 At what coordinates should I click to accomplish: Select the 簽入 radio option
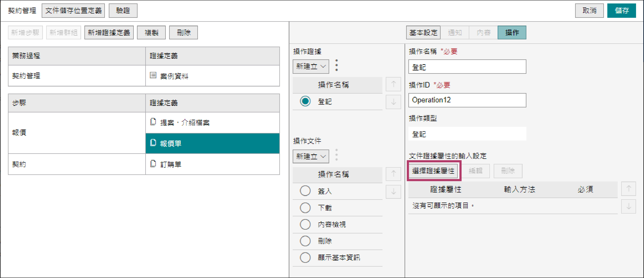tap(305, 191)
